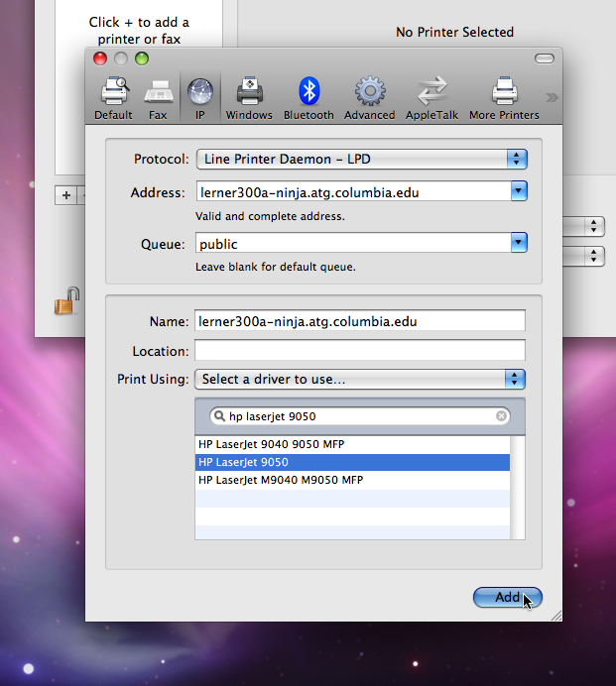This screenshot has height=686, width=616.
Task: Open the Fax toolbar icon
Action: click(158, 98)
